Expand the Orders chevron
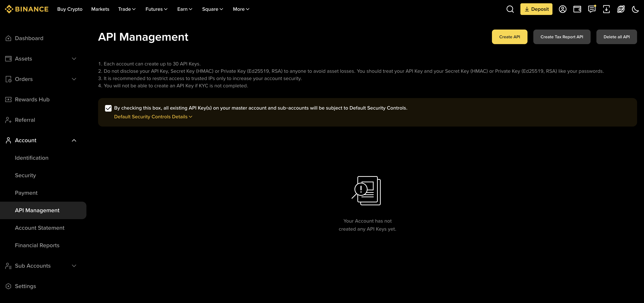 point(74,79)
